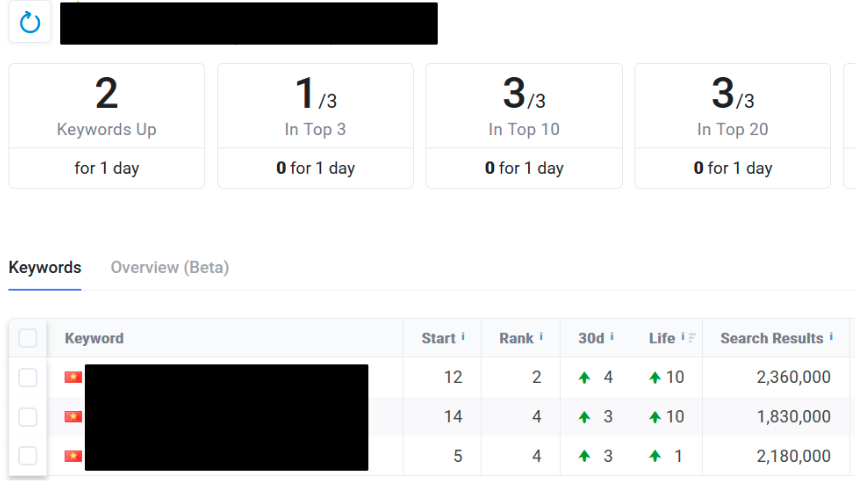Click the blue refresh icon
Screen dimensions: 855x481
30,22
